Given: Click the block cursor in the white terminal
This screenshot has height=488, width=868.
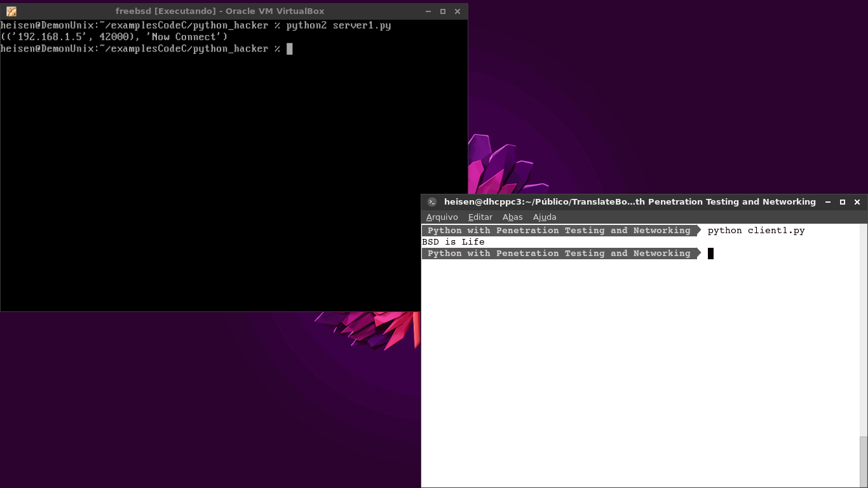Looking at the screenshot, I should (x=711, y=254).
